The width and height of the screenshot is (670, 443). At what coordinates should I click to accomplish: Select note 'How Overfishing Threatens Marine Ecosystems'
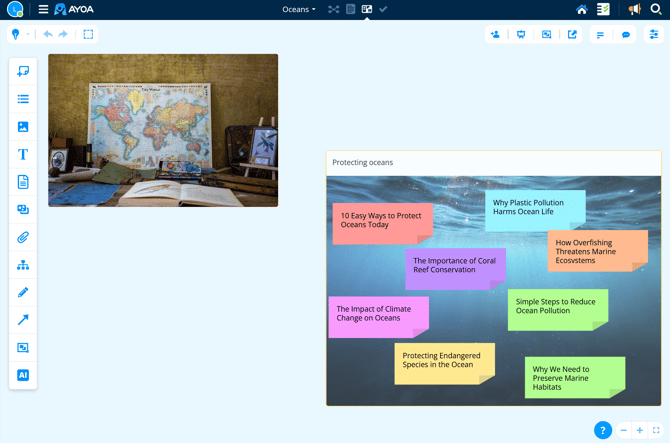598,251
